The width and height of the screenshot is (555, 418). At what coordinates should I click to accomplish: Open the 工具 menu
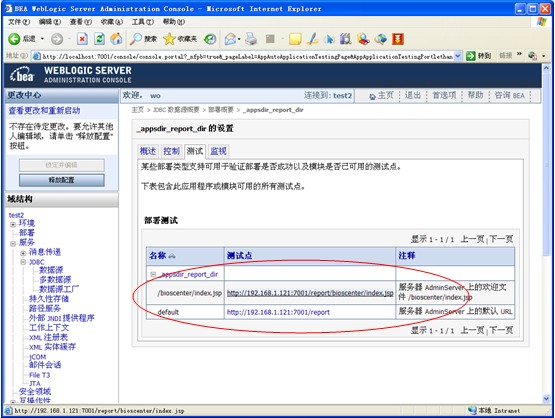tap(143, 22)
